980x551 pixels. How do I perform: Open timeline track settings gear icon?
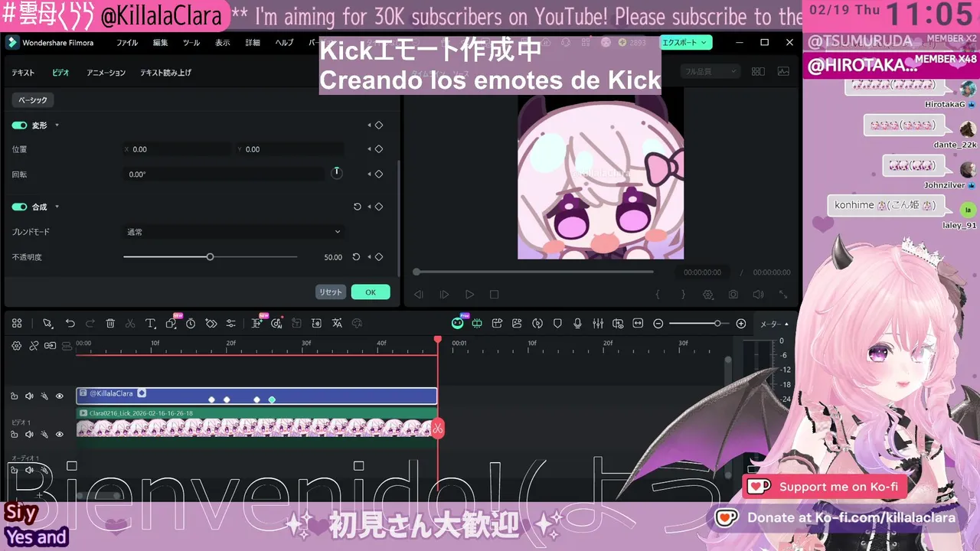click(x=16, y=346)
